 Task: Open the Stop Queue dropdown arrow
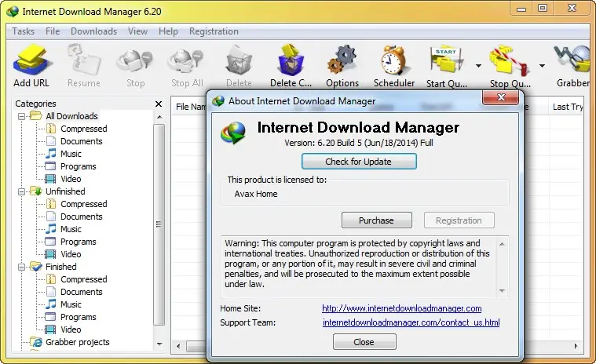[x=542, y=66]
